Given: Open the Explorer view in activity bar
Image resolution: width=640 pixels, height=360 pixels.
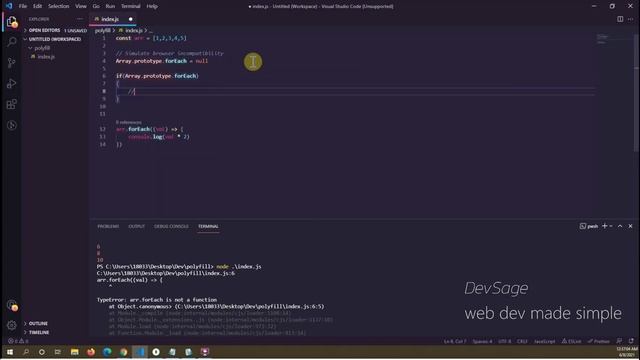Looking at the screenshot, I should point(12,22).
